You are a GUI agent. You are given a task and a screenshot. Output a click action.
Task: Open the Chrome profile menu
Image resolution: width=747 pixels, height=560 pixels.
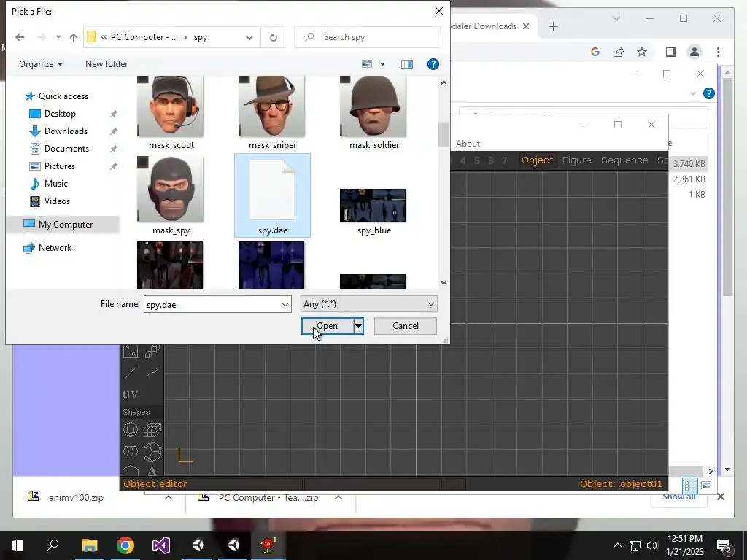[694, 52]
